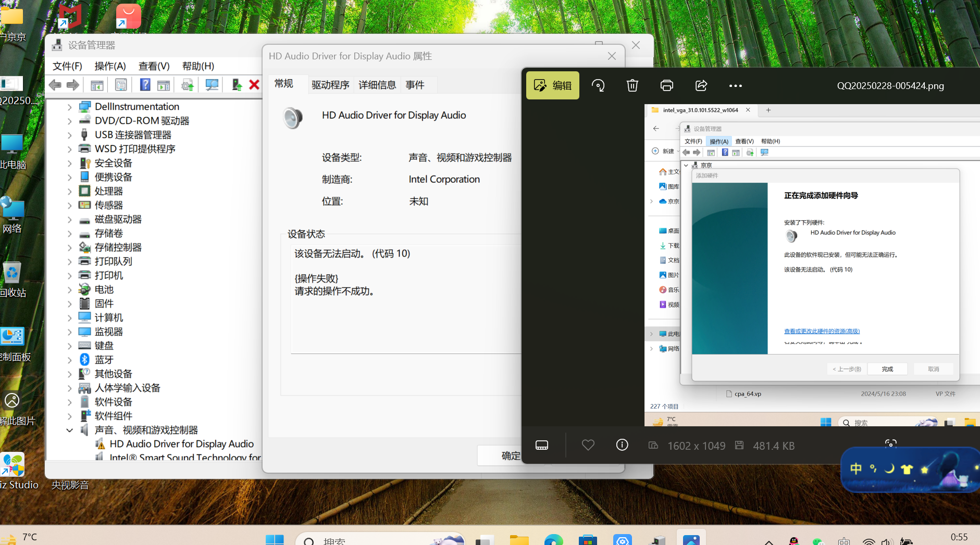Click the moon icon on the IME toolbar
Viewport: 980px width, 545px height.
coord(889,469)
